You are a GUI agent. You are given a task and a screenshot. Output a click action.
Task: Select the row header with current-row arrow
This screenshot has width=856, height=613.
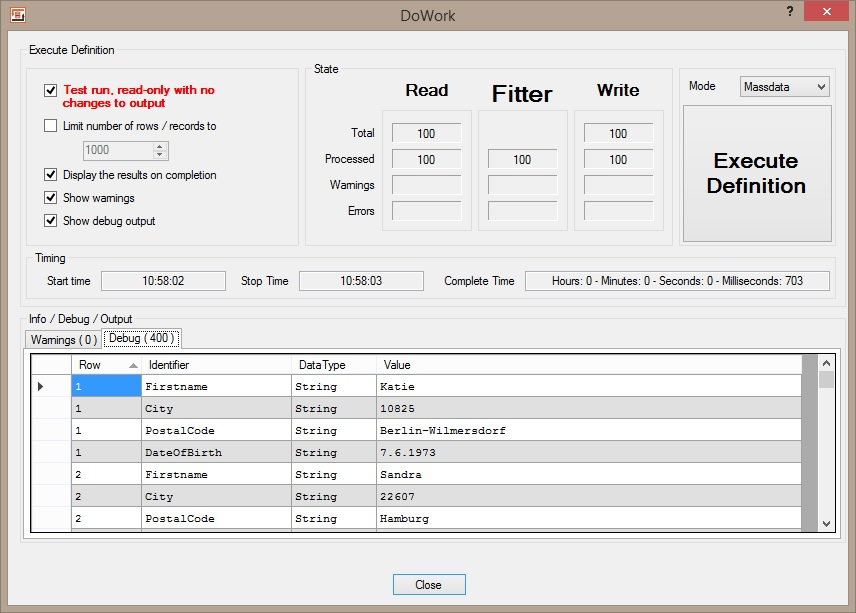click(x=51, y=386)
